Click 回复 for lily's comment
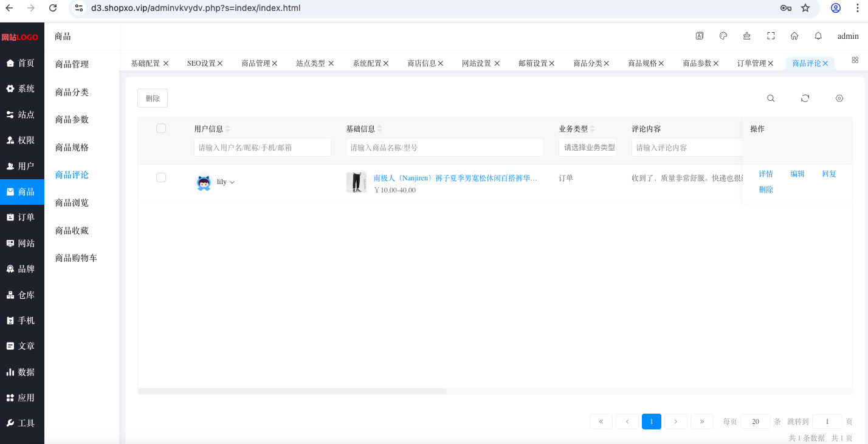868x444 pixels. pyautogui.click(x=829, y=174)
